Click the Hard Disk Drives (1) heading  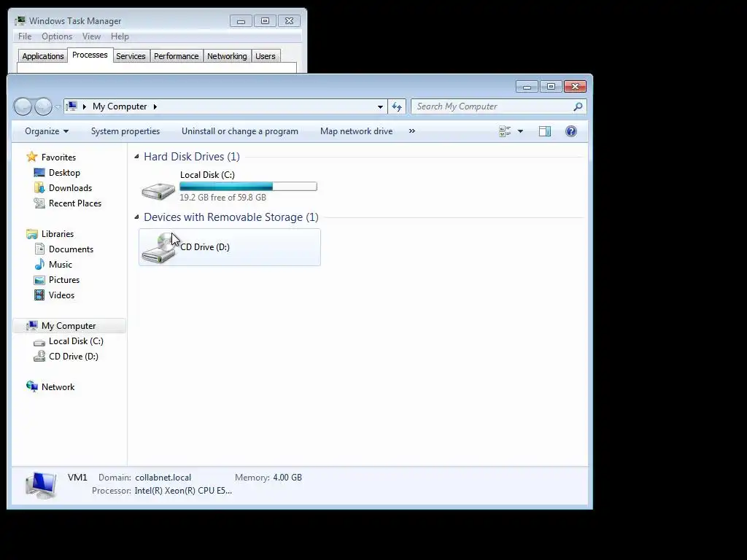tap(192, 157)
